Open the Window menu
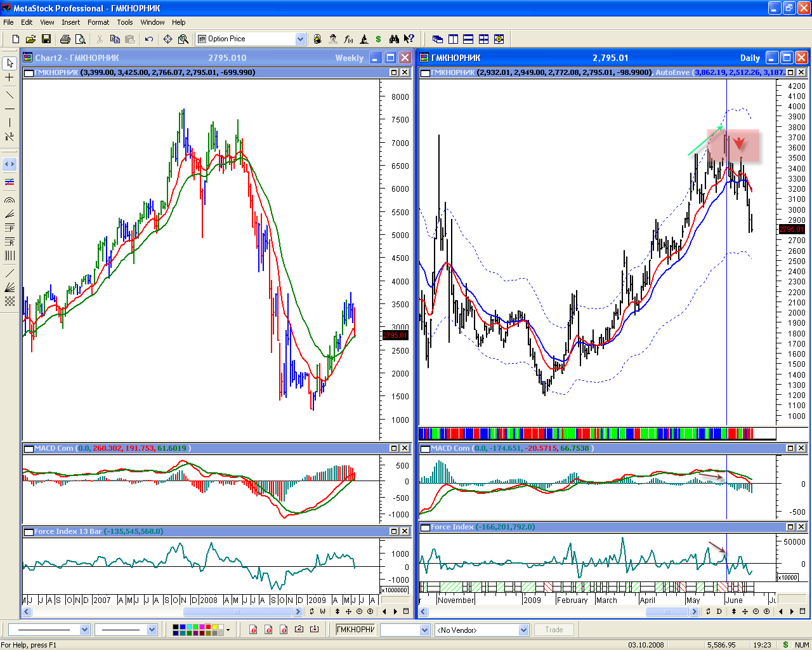 (x=152, y=22)
